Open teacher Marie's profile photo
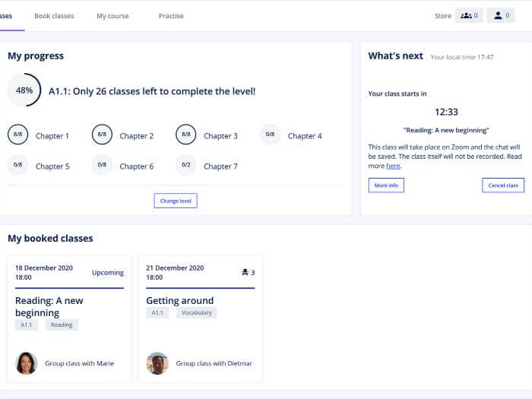This screenshot has height=399, width=532. 27,363
